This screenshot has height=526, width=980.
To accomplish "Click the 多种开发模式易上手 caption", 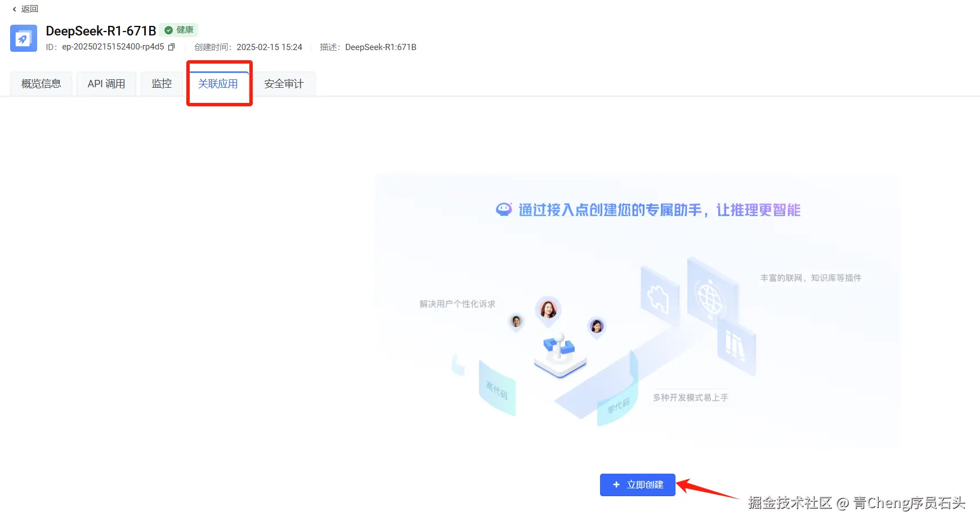I will [x=691, y=398].
